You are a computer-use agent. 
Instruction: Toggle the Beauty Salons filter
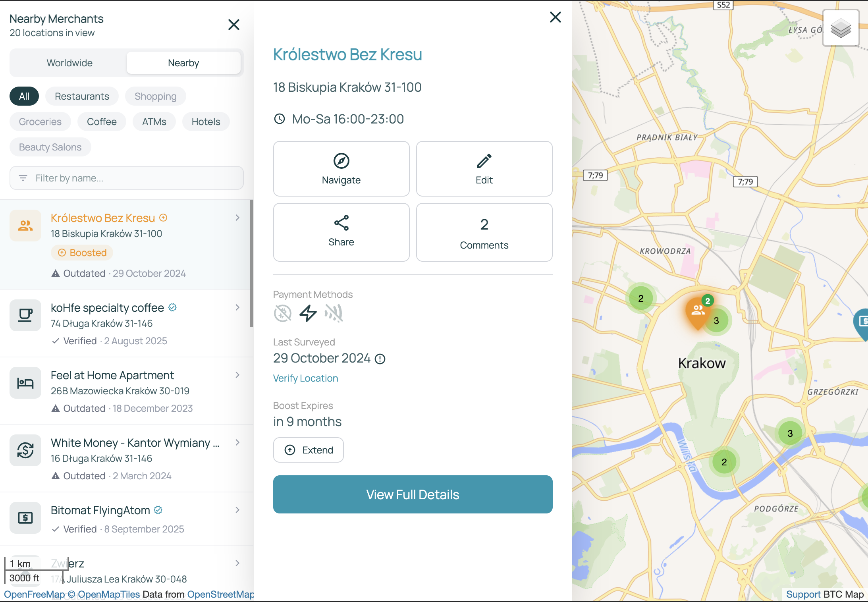point(50,147)
